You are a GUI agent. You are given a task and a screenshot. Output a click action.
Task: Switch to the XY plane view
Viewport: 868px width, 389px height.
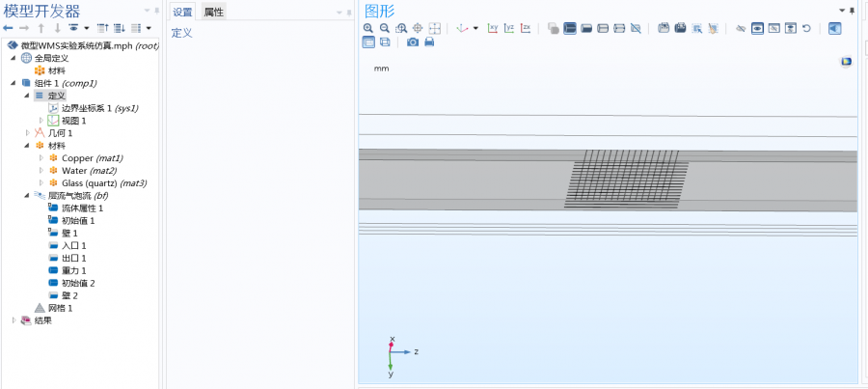(x=493, y=28)
